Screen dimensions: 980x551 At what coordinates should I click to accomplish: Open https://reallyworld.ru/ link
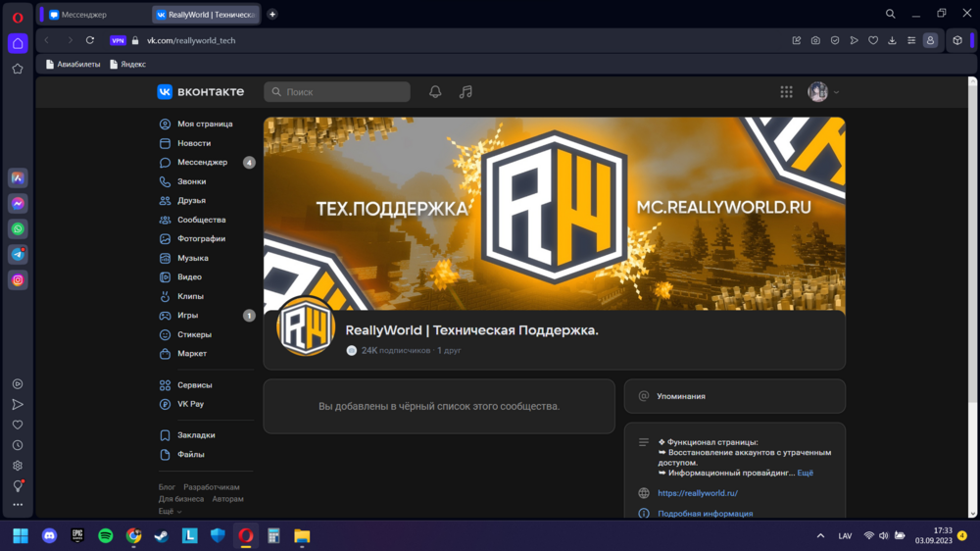(698, 493)
